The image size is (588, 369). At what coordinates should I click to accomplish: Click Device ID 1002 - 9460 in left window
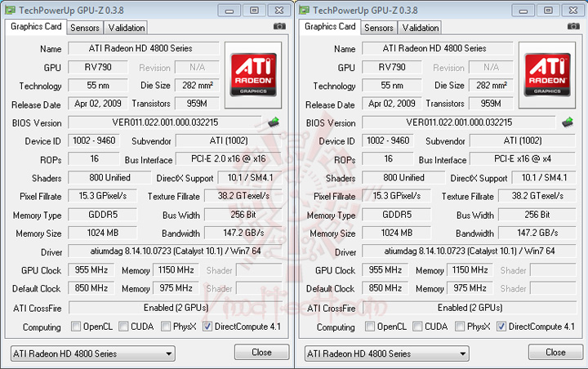point(94,140)
